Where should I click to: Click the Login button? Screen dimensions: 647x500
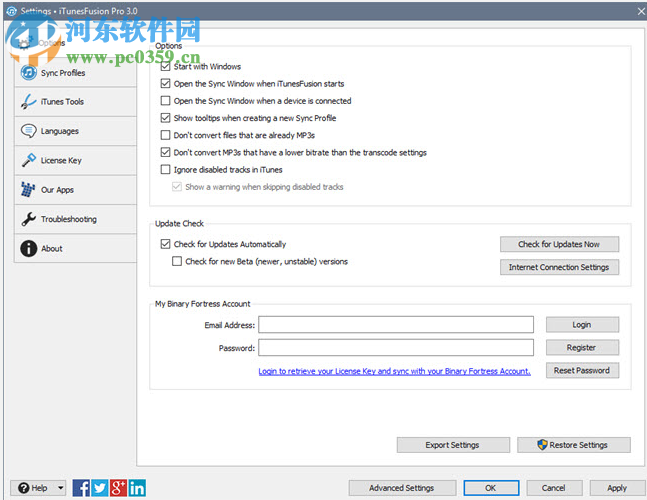click(582, 325)
